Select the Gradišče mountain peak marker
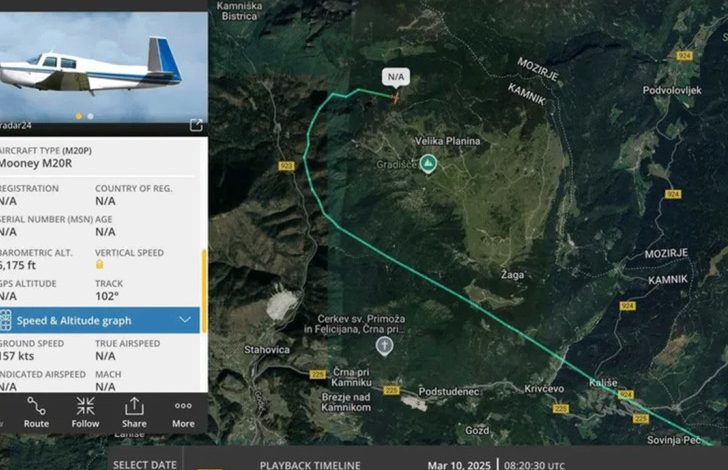728x470 pixels. coord(428,164)
